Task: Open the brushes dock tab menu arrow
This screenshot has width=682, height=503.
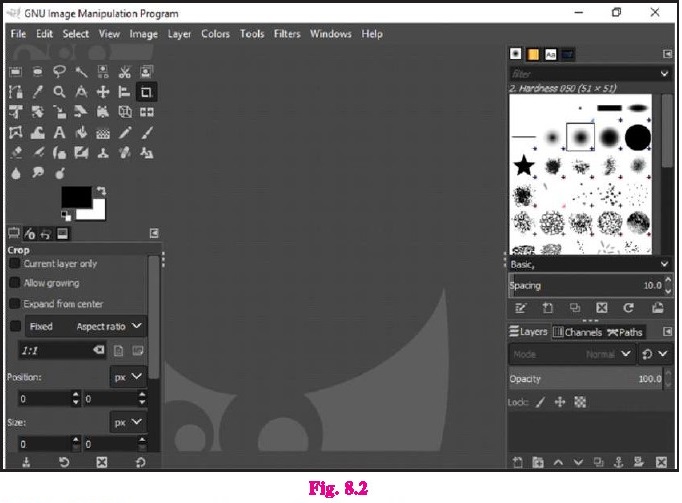Action: [668, 54]
